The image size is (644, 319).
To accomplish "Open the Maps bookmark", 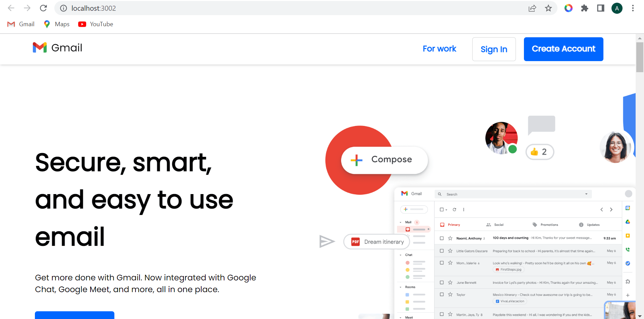I will click(x=57, y=24).
